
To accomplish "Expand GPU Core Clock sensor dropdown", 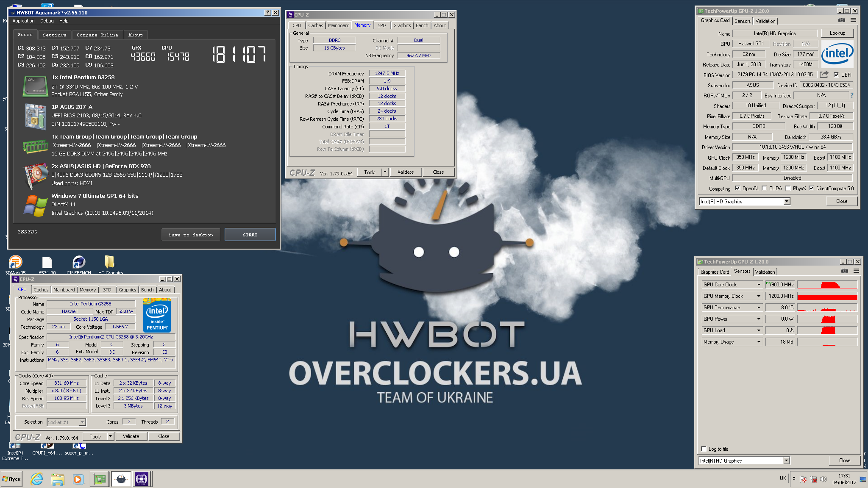I will (x=759, y=285).
